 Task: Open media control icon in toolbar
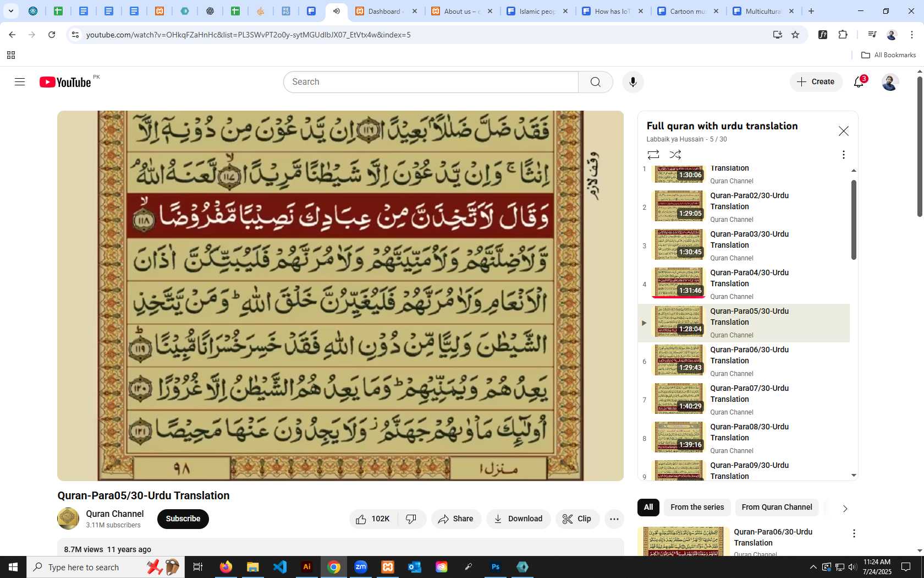pyautogui.click(x=872, y=35)
